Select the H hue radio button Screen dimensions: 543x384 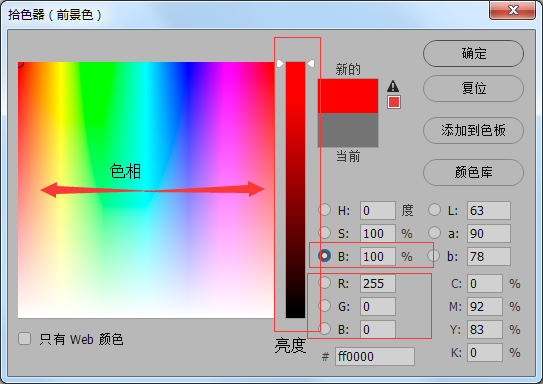tap(324, 210)
